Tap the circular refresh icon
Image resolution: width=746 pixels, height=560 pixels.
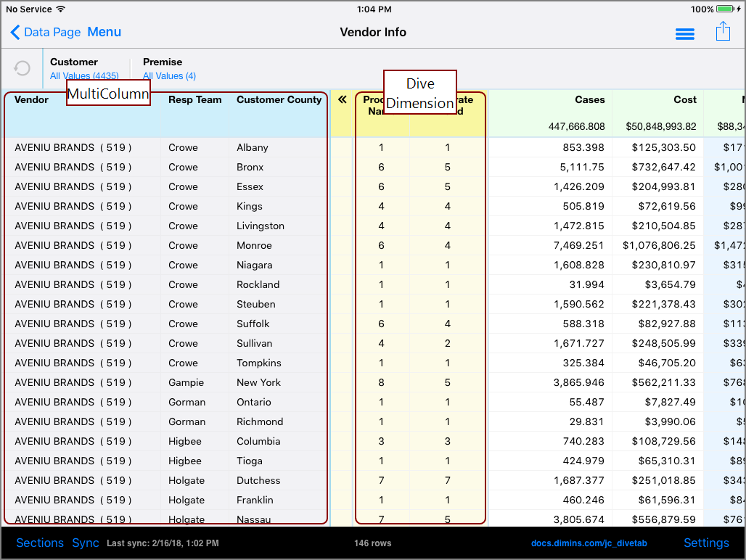point(22,68)
